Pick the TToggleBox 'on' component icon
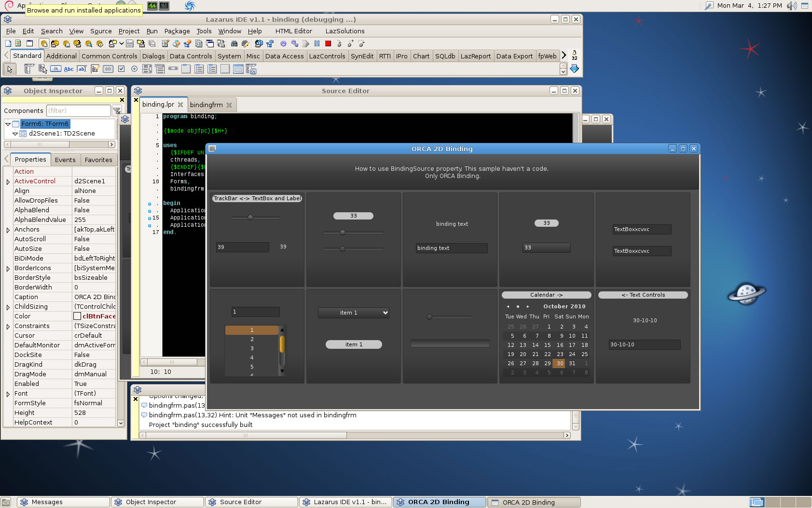This screenshot has width=812, height=508. pyautogui.click(x=108, y=69)
